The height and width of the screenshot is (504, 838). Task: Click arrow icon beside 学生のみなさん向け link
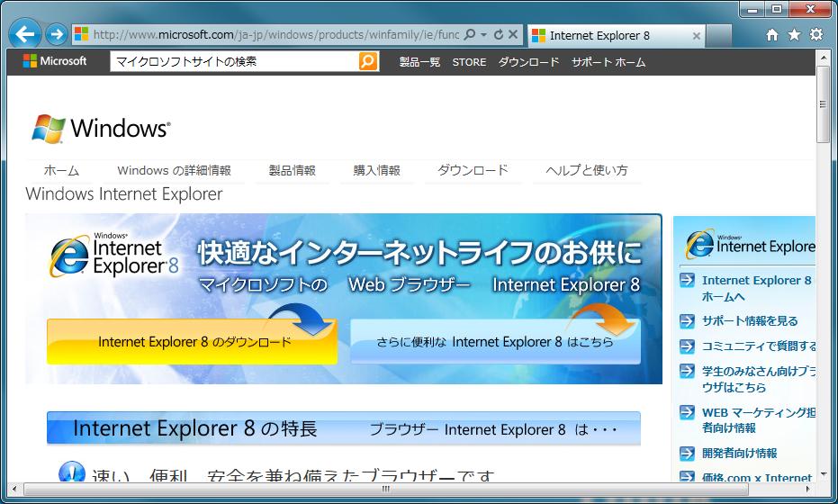(x=687, y=371)
